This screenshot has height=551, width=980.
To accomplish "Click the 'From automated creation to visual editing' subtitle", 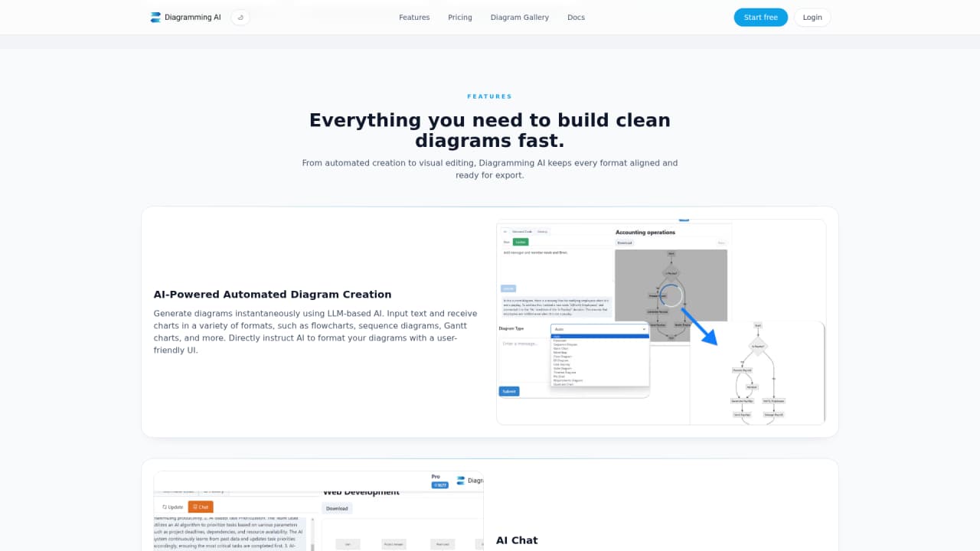I will pos(490,169).
